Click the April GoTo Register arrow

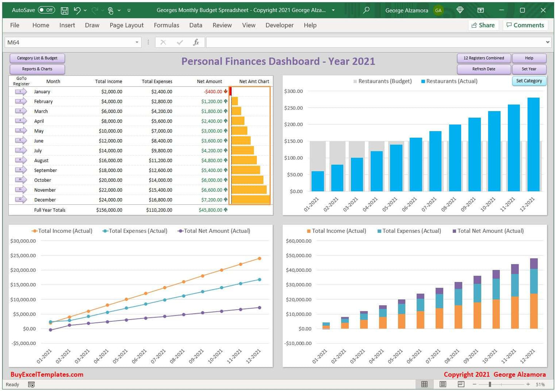pos(21,121)
